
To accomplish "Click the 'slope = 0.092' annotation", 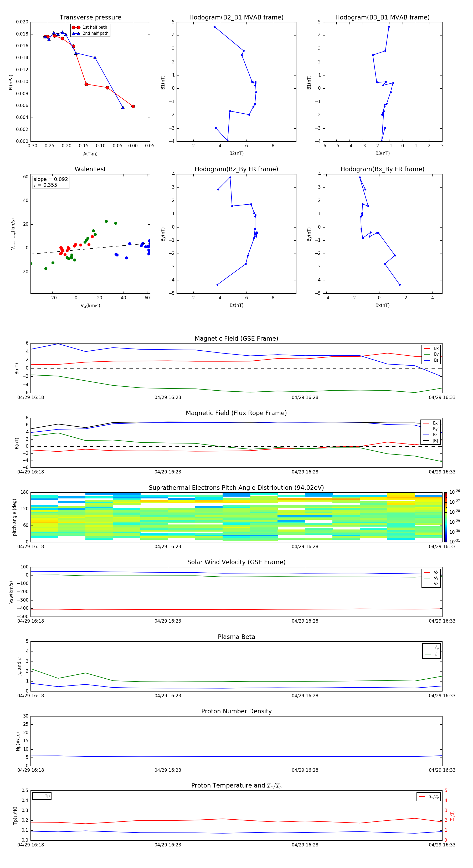I will coord(51,179).
